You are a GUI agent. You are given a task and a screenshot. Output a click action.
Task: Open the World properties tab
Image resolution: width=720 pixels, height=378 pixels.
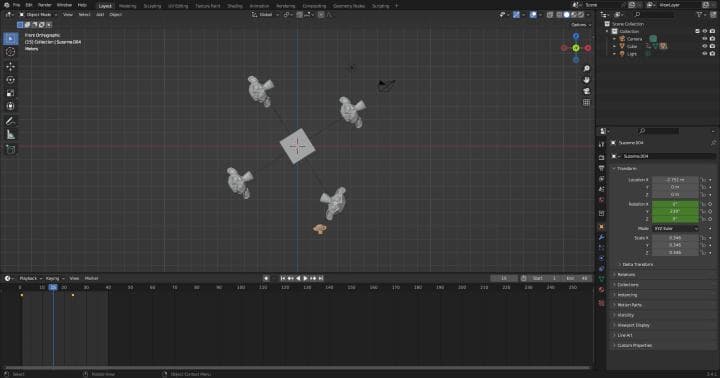tap(602, 200)
